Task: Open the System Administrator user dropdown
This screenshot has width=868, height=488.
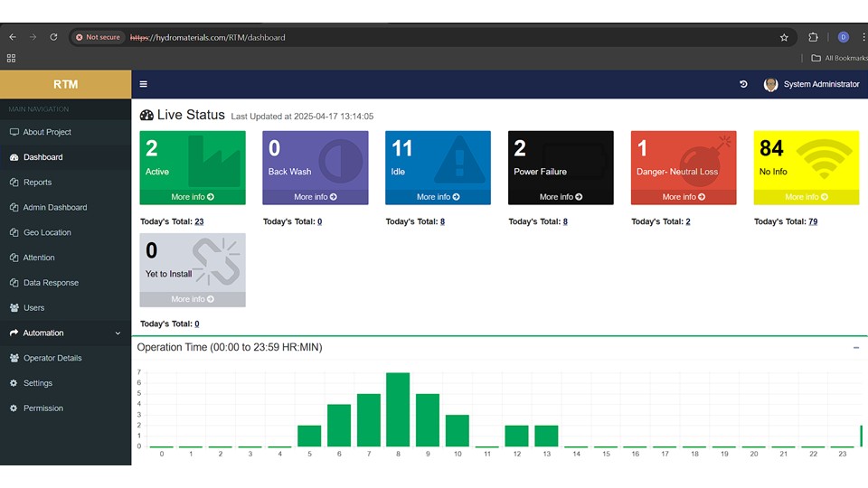Action: (x=821, y=84)
